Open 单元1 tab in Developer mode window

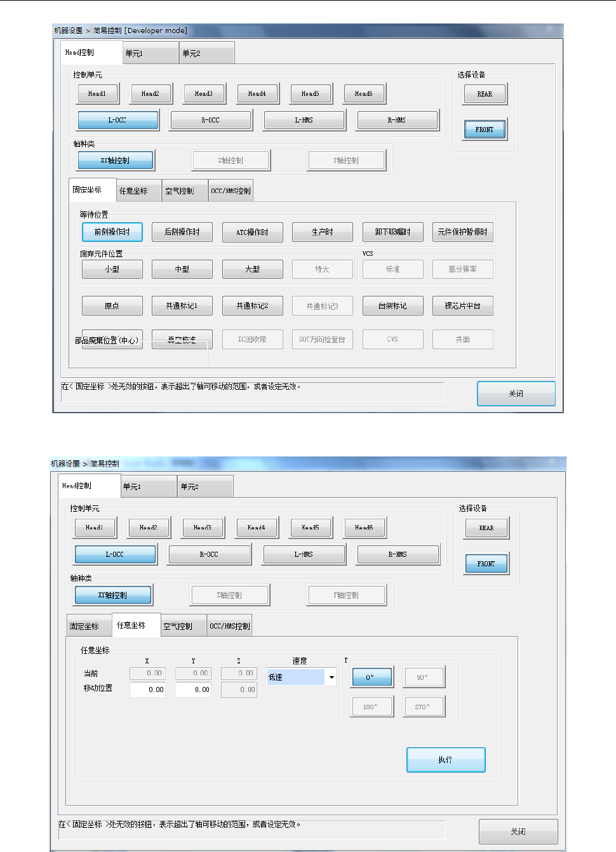point(150,53)
